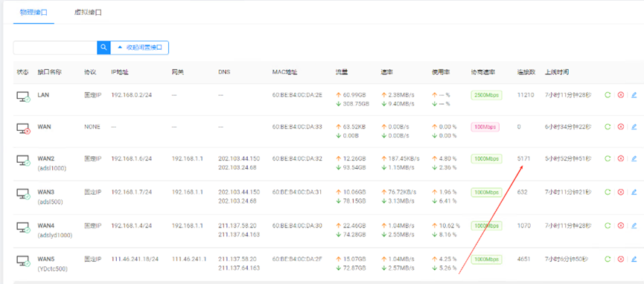Disable WAN with red stop icon
The height and width of the screenshot is (284, 644).
(x=621, y=127)
